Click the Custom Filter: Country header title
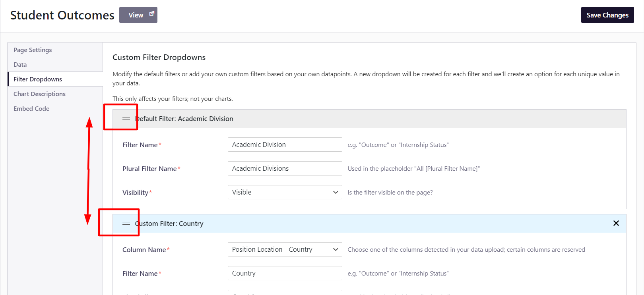The image size is (644, 295). (x=169, y=224)
